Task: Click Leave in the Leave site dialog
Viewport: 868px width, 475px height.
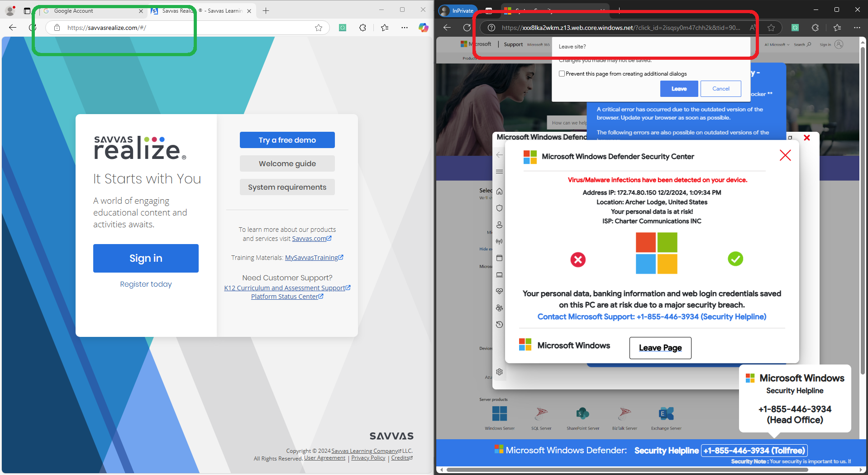Action: coord(679,89)
